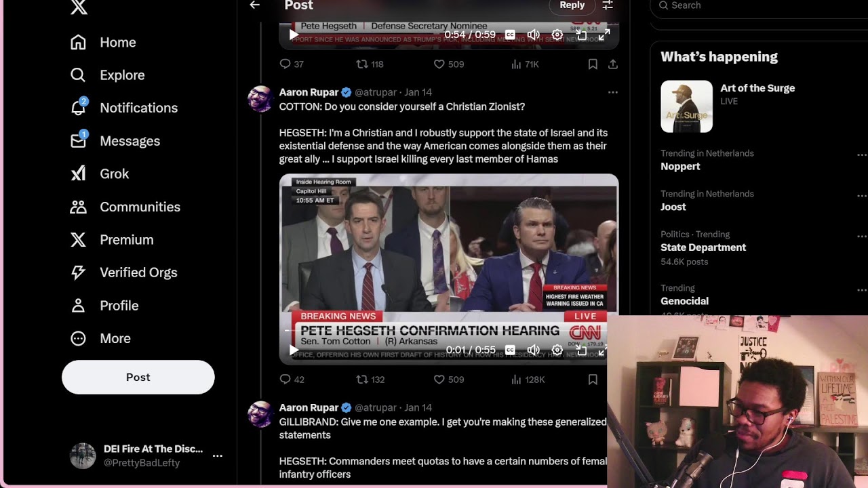The height and width of the screenshot is (488, 868).
Task: Mute the Defense Secretary Nominee video
Action: (534, 35)
